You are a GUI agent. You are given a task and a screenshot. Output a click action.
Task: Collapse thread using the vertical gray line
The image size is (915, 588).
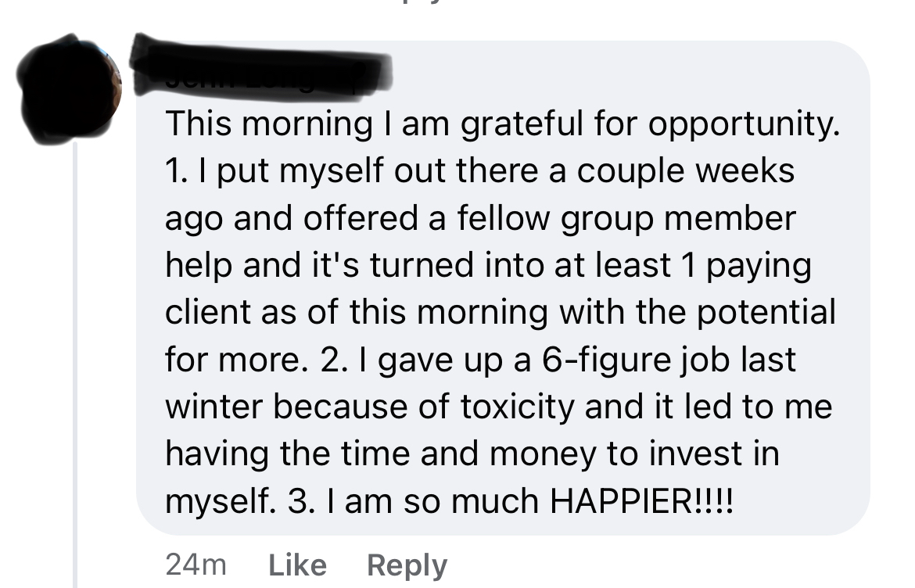pos(75,364)
